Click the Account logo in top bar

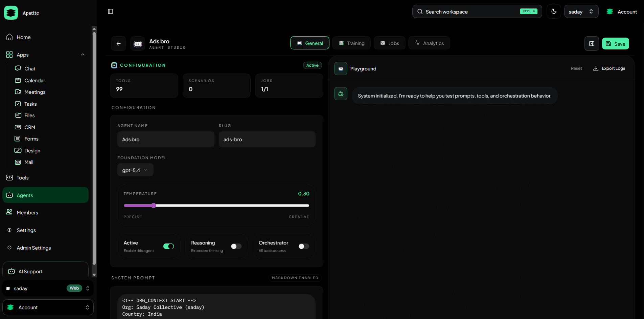coord(609,12)
